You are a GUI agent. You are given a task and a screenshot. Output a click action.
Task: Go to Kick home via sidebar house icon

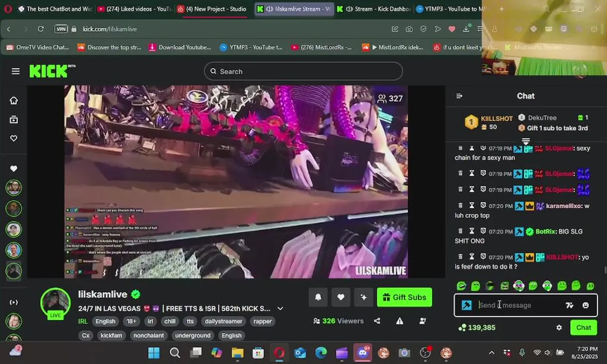pos(14,100)
